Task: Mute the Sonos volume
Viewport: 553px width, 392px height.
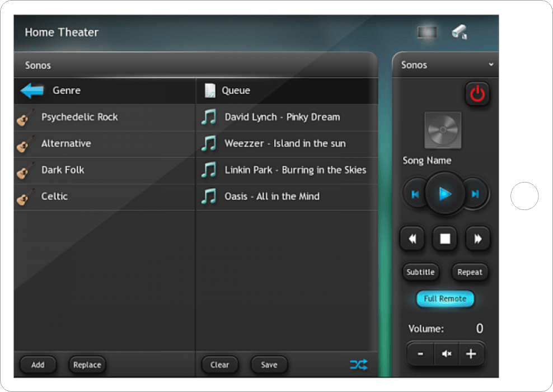Action: coord(446,354)
